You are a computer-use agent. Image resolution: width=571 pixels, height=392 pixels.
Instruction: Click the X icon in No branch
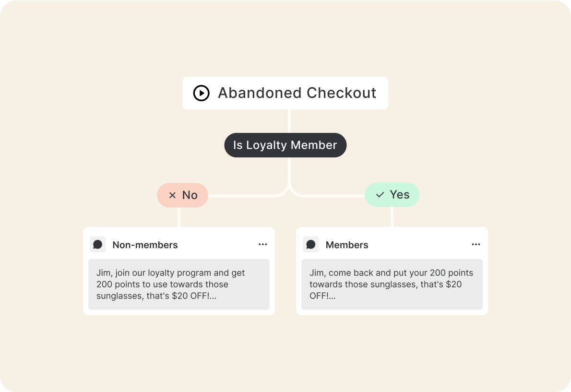click(x=173, y=195)
